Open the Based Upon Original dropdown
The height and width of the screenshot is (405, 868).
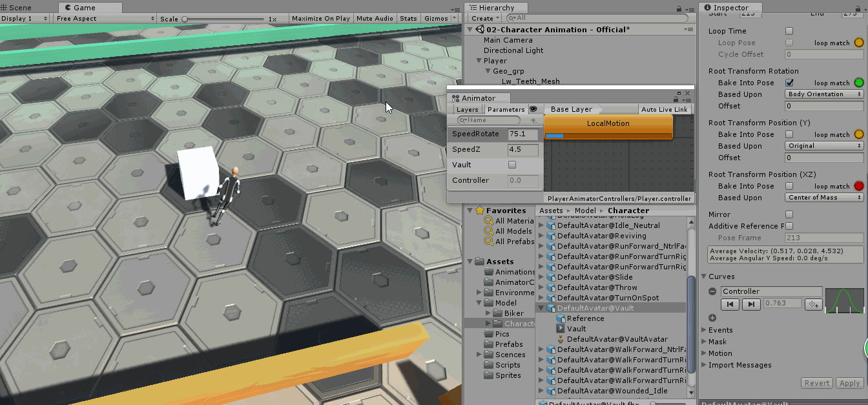(825, 146)
